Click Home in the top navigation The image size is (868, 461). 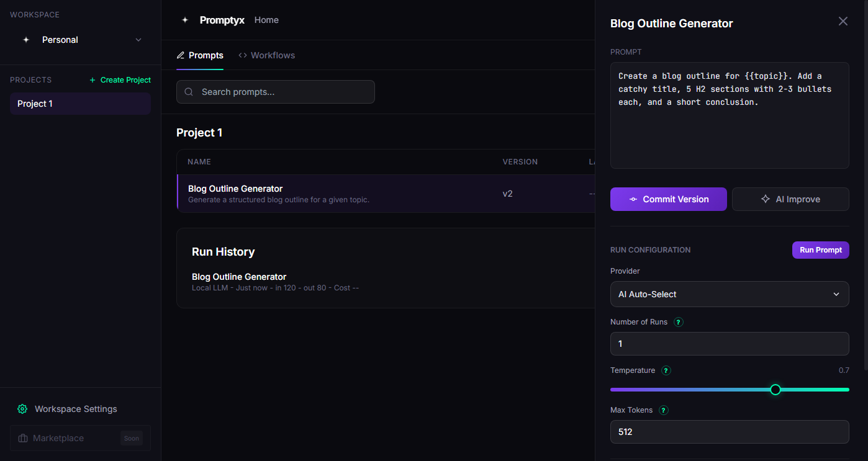coord(266,20)
